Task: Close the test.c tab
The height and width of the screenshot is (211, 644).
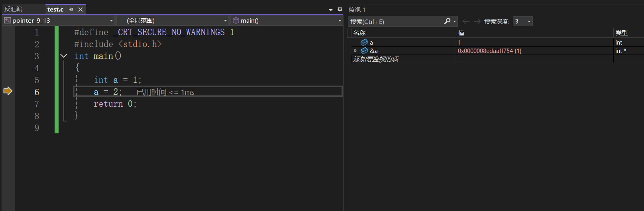Action: pyautogui.click(x=80, y=9)
